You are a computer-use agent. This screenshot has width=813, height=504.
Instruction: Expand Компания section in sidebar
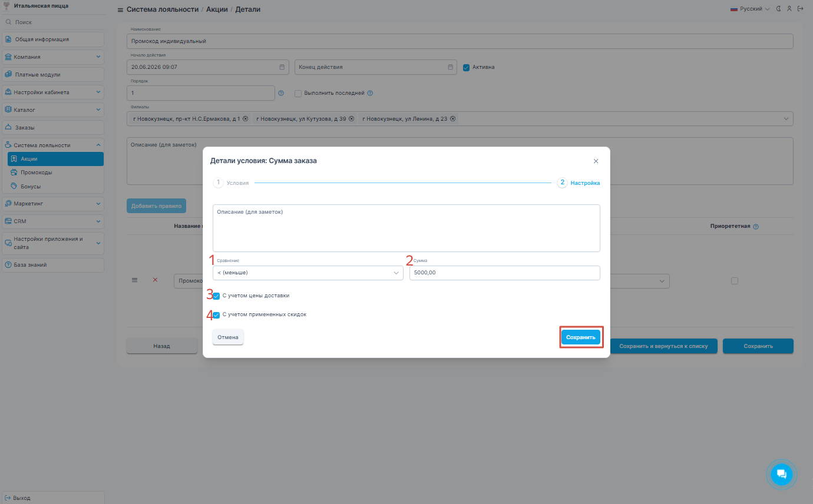click(53, 57)
